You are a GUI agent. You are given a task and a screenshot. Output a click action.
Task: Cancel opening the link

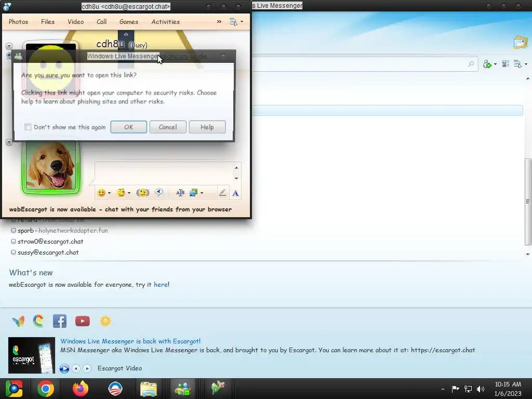coord(168,127)
